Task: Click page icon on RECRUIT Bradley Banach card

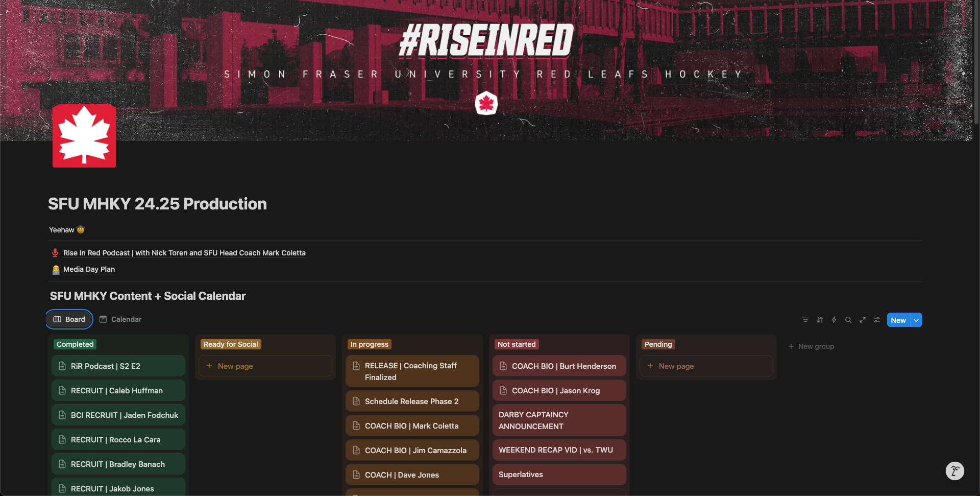Action: 62,464
